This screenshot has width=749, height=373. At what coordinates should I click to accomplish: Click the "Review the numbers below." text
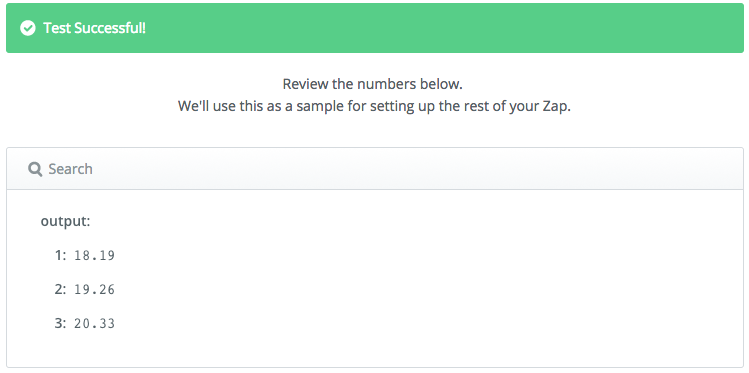373,84
